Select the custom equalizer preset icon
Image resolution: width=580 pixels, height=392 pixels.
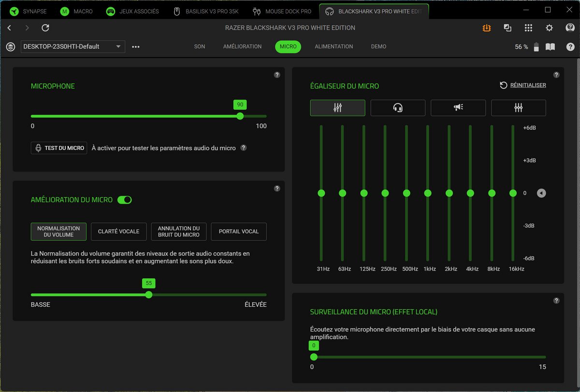point(519,108)
